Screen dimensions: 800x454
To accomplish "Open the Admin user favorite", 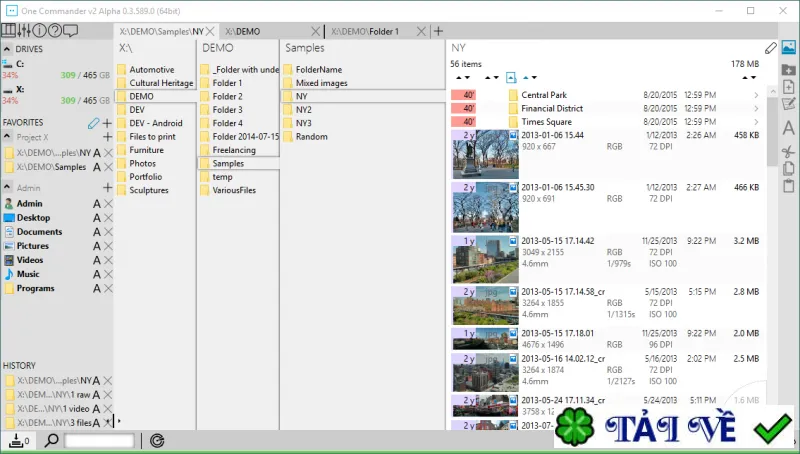I will click(x=30, y=204).
